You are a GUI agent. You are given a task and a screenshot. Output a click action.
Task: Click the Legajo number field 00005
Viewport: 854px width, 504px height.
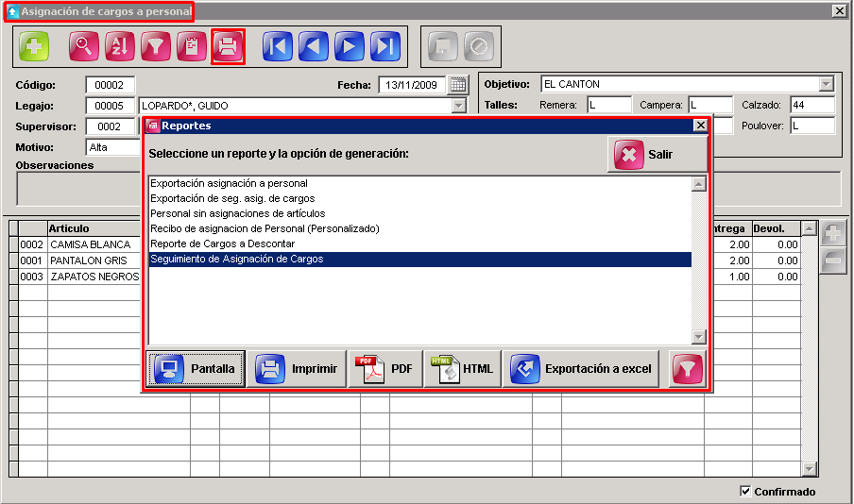coord(110,106)
